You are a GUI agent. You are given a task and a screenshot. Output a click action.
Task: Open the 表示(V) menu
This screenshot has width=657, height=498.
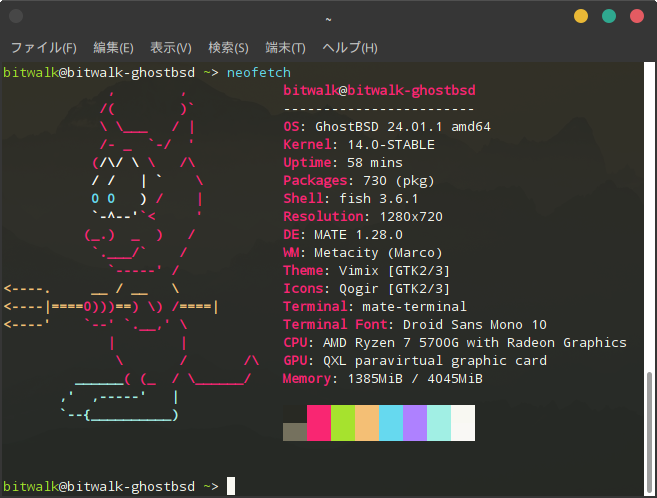171,48
